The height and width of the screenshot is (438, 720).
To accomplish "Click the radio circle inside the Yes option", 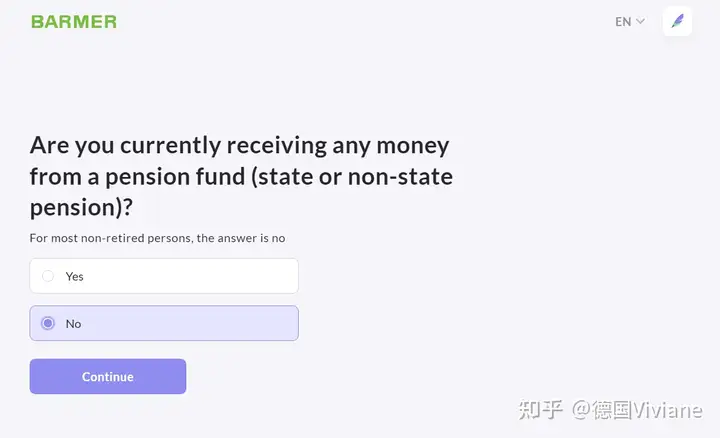I will (48, 276).
